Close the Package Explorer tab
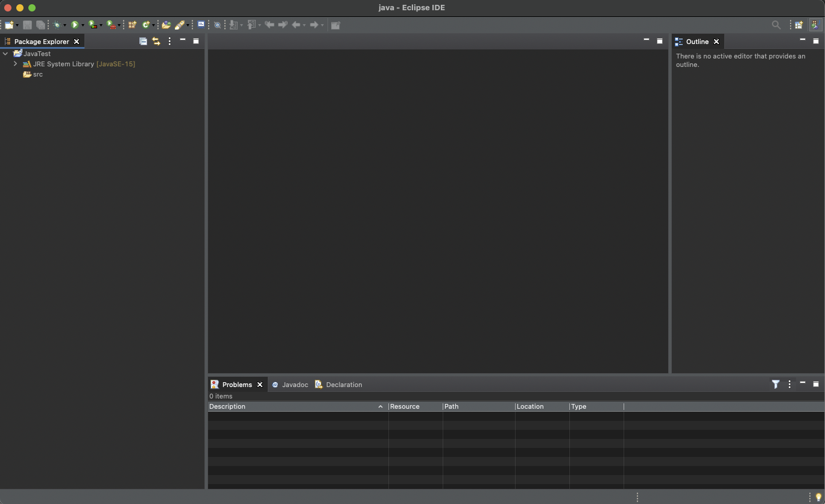Screen dimensions: 825x504 [77, 42]
